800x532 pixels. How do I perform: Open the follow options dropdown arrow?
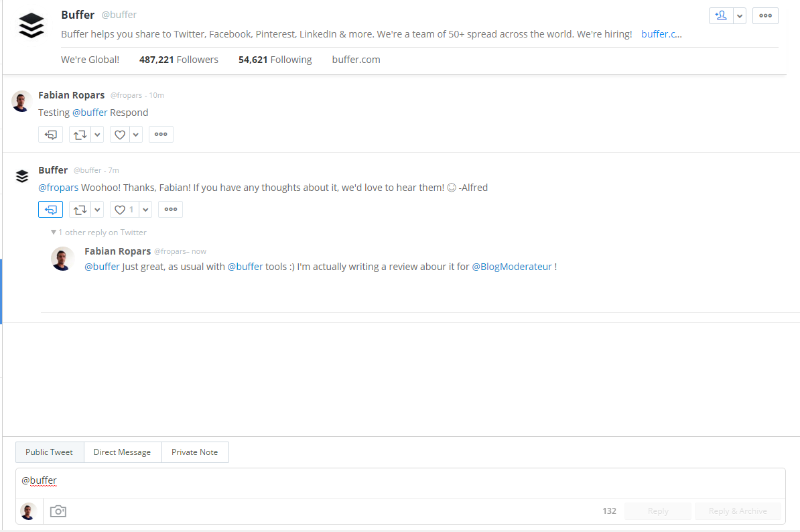(740, 16)
